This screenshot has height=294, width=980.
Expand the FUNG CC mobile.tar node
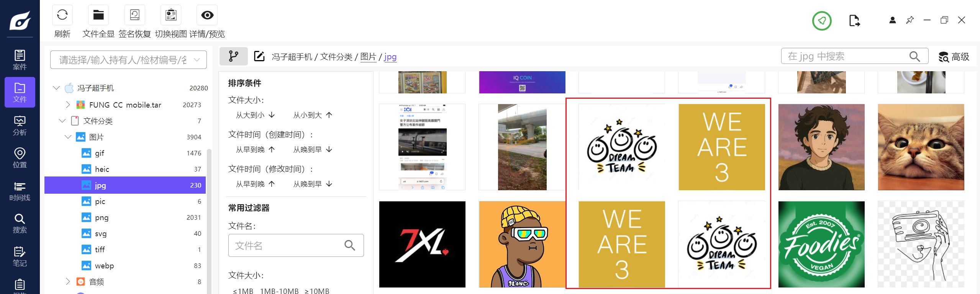click(x=68, y=105)
